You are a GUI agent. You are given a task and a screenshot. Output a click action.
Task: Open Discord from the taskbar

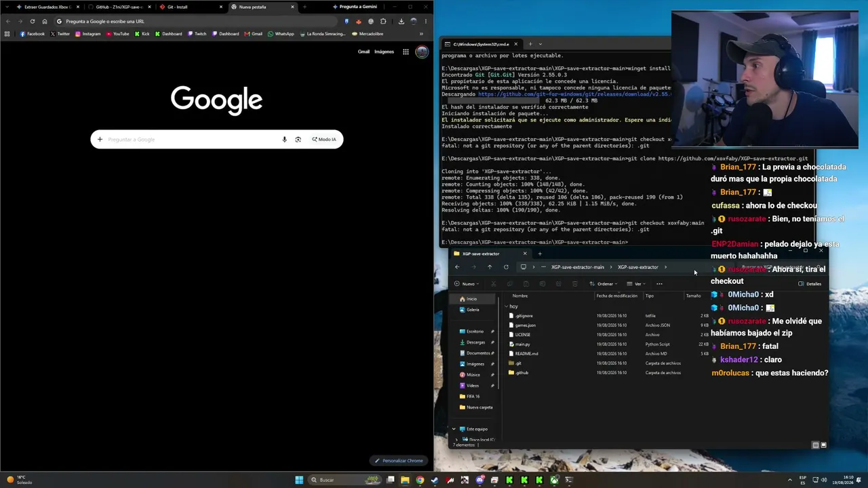click(x=479, y=481)
